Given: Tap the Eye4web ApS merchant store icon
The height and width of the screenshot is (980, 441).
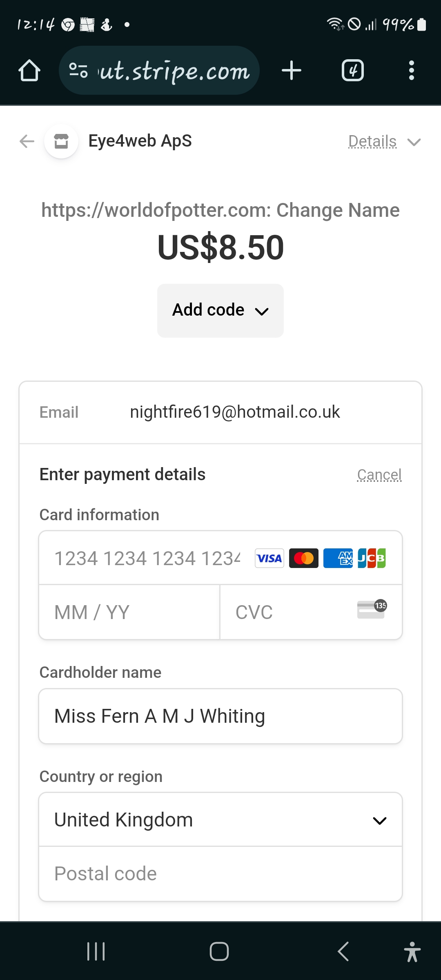Looking at the screenshot, I should point(61,141).
